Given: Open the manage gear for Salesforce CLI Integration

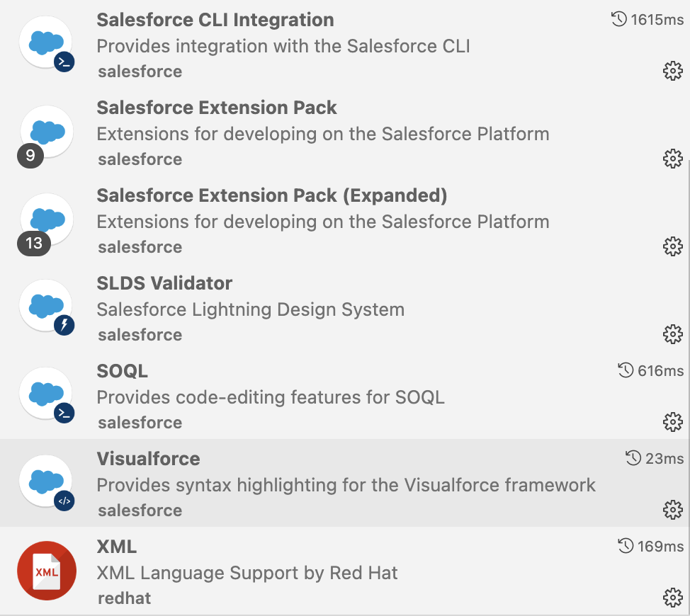Looking at the screenshot, I should [x=672, y=71].
